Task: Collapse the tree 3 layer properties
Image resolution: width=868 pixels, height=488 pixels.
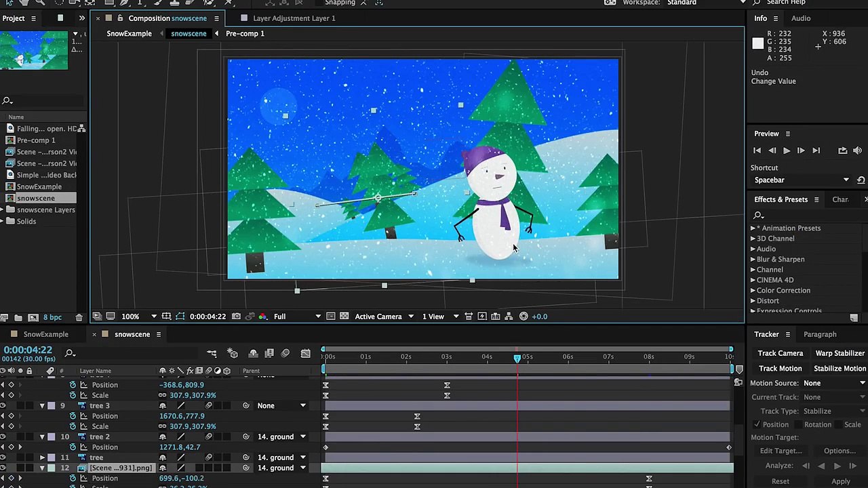Action: click(42, 405)
